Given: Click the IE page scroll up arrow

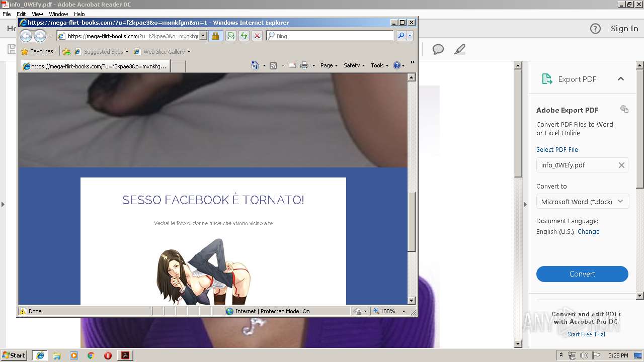Looking at the screenshot, I should point(412,77).
